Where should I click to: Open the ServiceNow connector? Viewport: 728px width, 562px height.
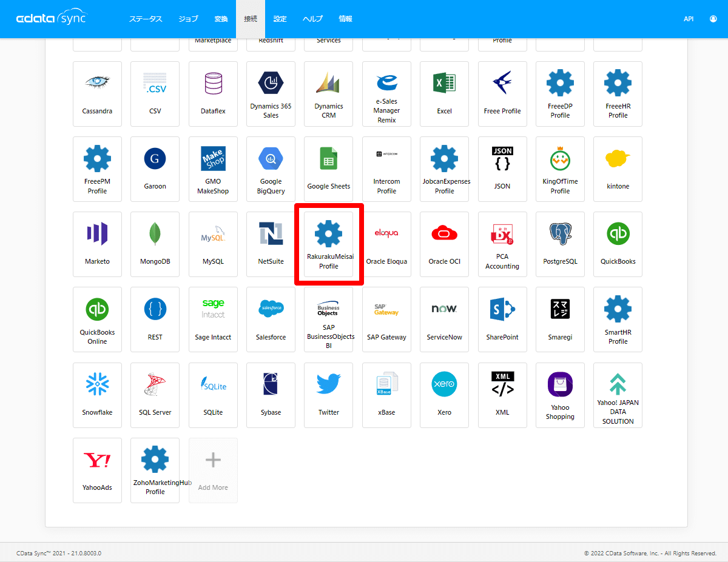coord(445,319)
